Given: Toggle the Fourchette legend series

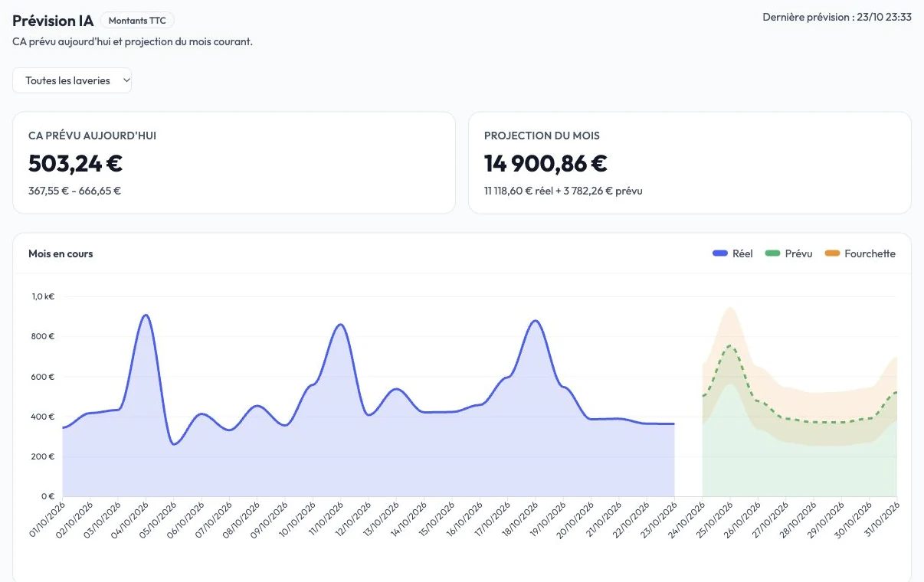Looking at the screenshot, I should pos(860,253).
